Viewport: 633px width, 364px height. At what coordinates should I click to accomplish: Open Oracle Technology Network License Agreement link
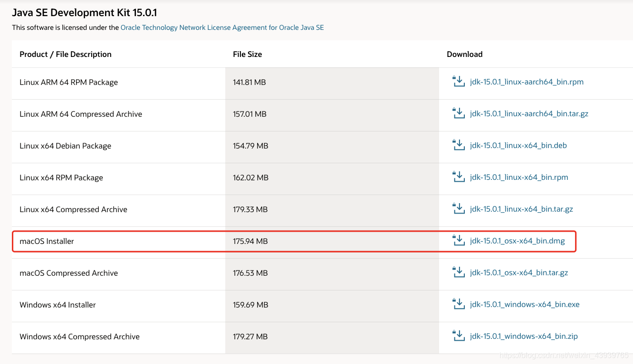point(222,28)
